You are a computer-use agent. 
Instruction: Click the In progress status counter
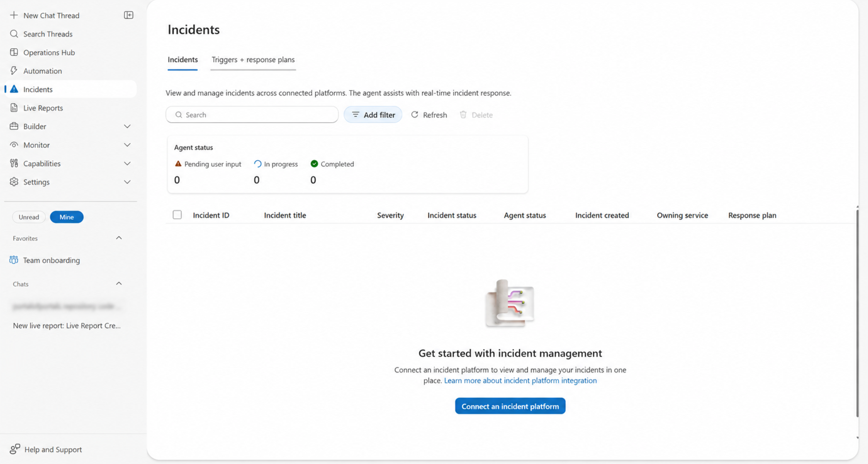click(276, 172)
